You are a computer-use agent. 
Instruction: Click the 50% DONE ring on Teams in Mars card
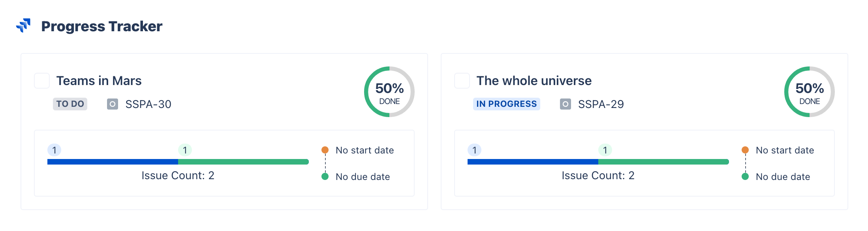point(389,91)
